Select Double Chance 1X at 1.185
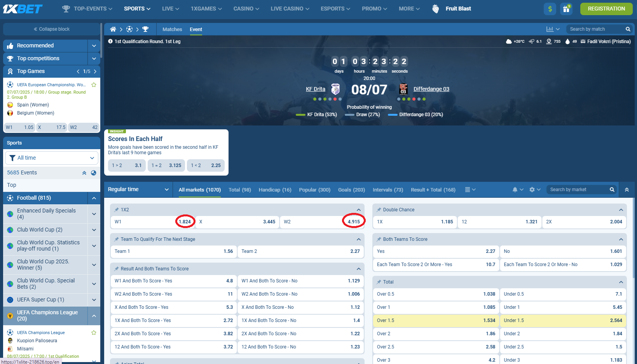 (x=415, y=222)
